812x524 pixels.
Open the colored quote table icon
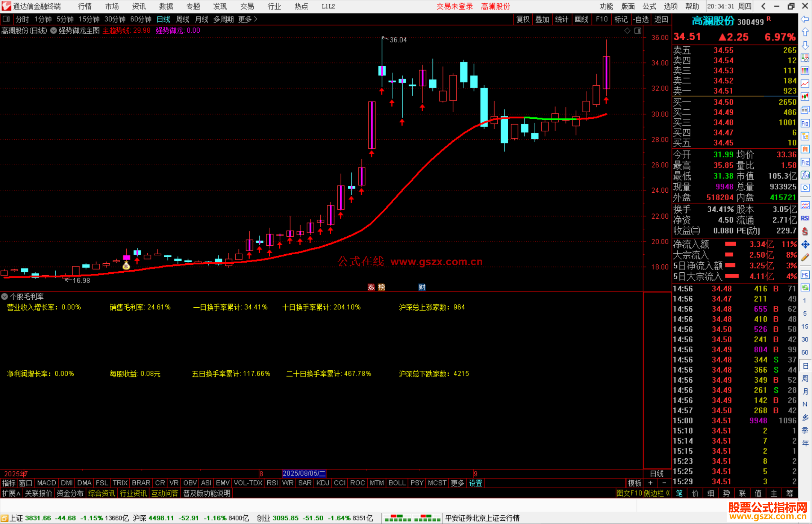(805, 71)
